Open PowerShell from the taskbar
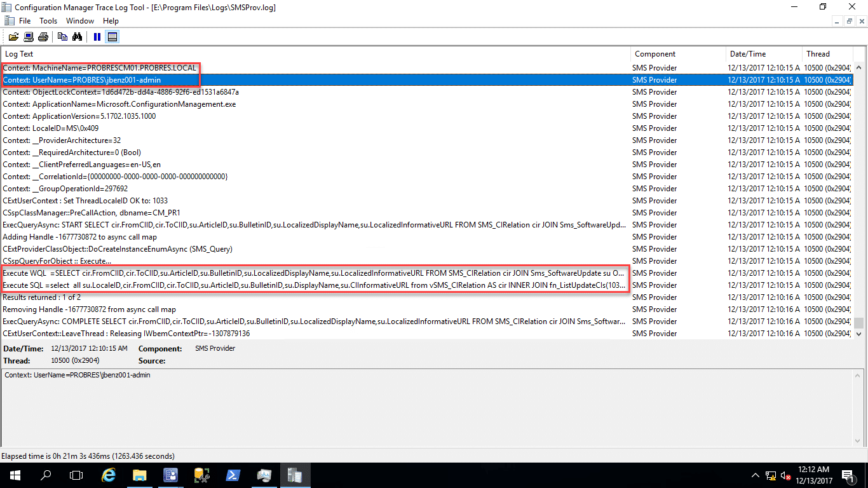 [233, 475]
